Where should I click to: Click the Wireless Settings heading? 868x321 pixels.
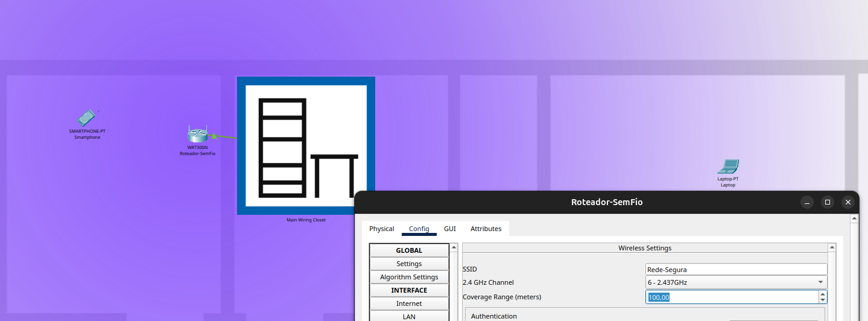(645, 248)
